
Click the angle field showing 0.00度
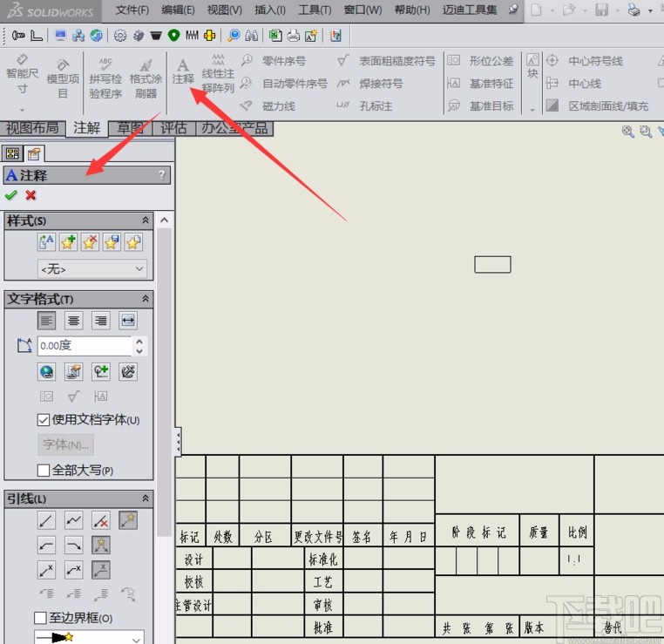(85, 346)
